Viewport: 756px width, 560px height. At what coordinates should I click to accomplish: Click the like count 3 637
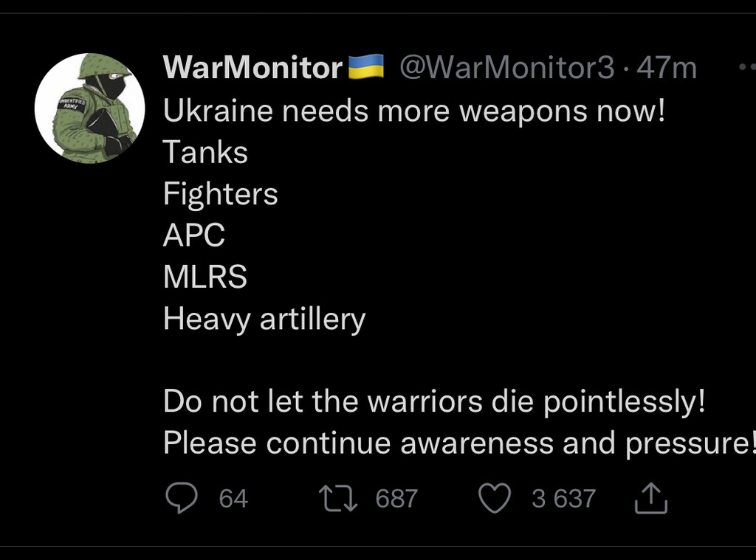click(563, 499)
